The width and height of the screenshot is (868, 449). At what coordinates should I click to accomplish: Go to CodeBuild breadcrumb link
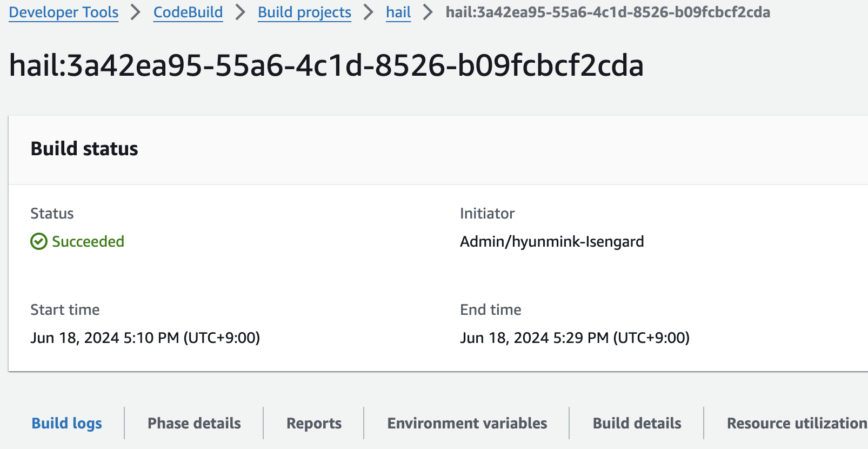pos(188,12)
